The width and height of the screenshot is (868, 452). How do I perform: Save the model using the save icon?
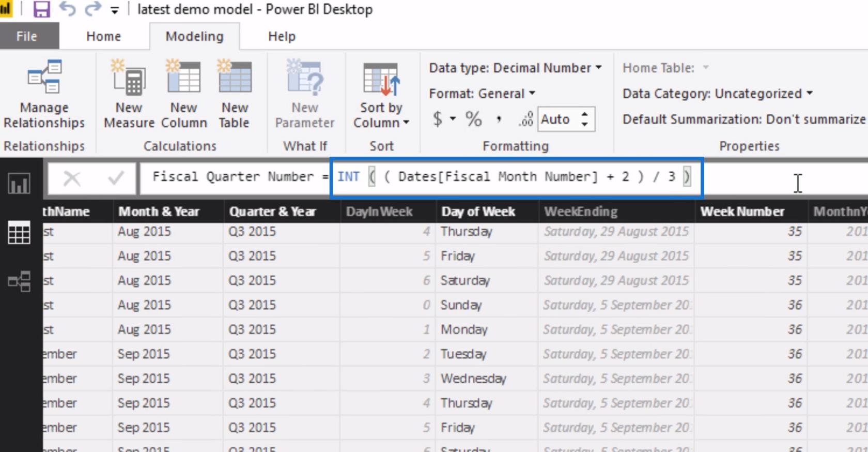pos(41,9)
